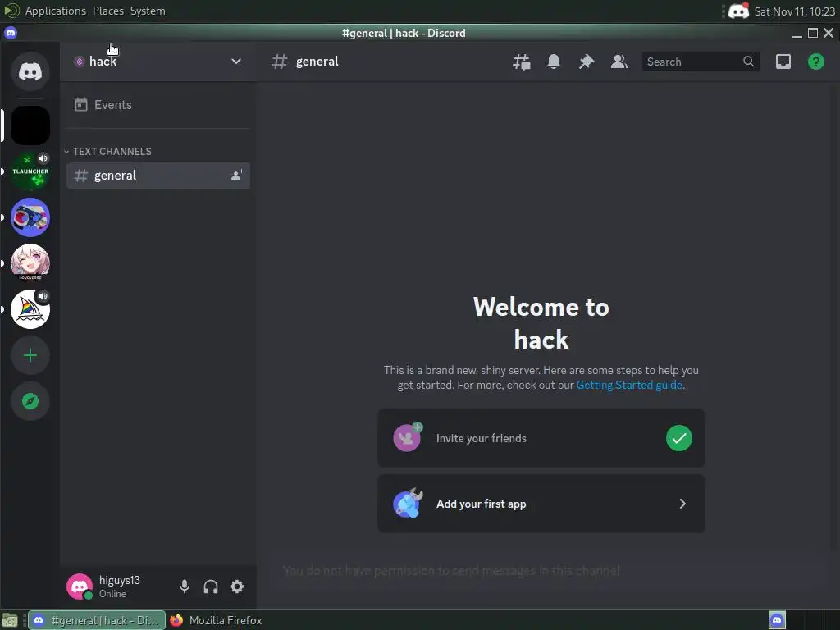Open Threads icon in channel header

click(x=521, y=62)
